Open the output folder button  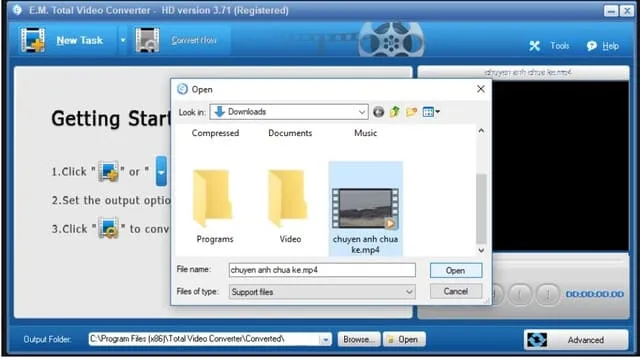click(x=404, y=340)
